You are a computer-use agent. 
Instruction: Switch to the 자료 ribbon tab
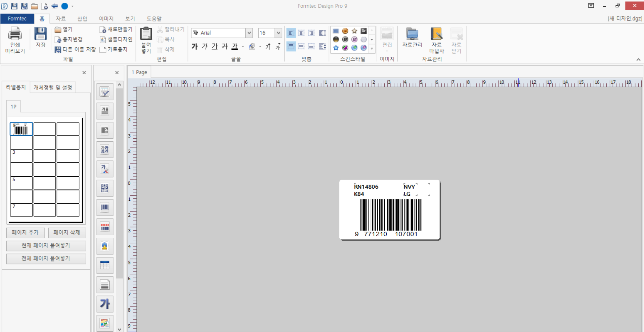[61, 18]
